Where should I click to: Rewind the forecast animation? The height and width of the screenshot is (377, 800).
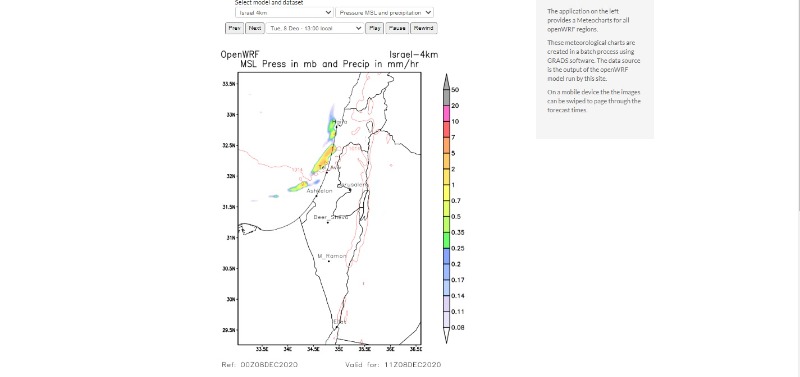pyautogui.click(x=423, y=29)
